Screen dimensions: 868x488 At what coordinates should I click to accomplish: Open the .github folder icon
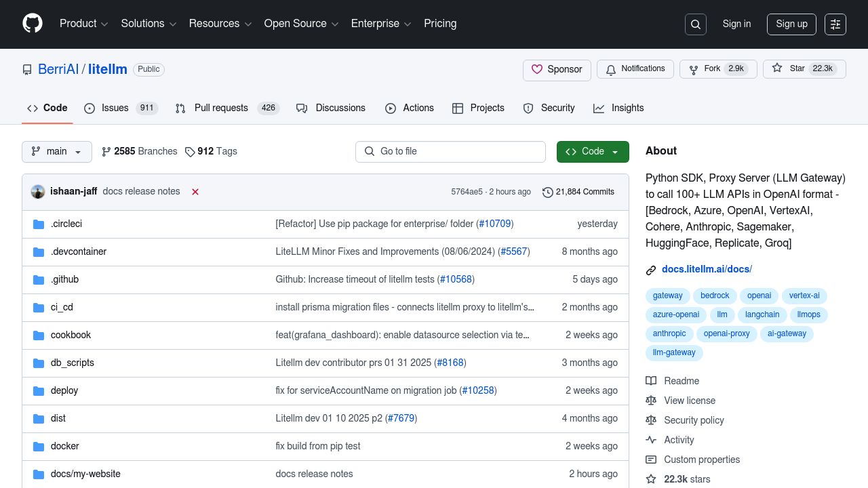click(x=39, y=279)
